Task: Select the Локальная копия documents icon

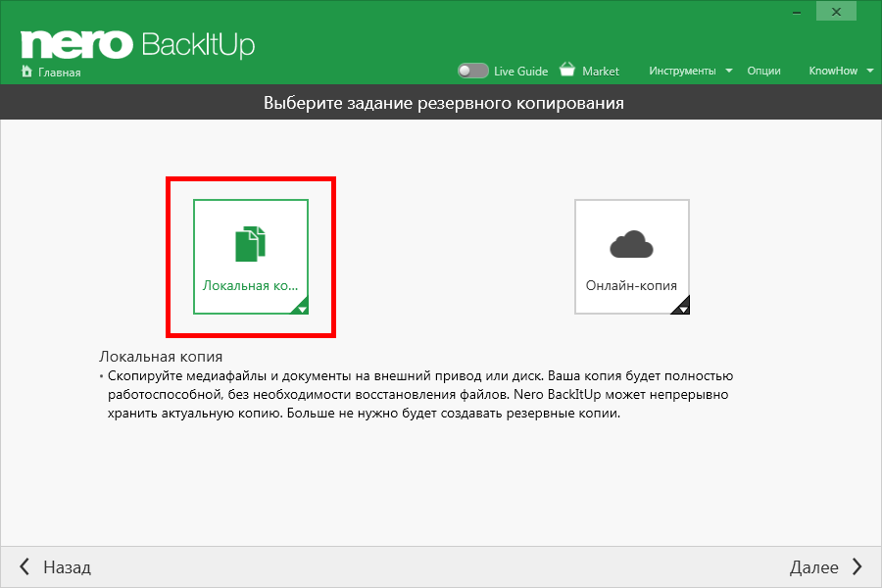Action: click(x=251, y=244)
